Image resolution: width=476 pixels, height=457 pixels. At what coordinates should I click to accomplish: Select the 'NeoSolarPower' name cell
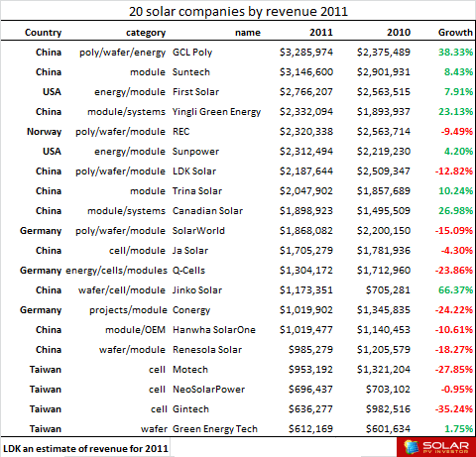208,390
